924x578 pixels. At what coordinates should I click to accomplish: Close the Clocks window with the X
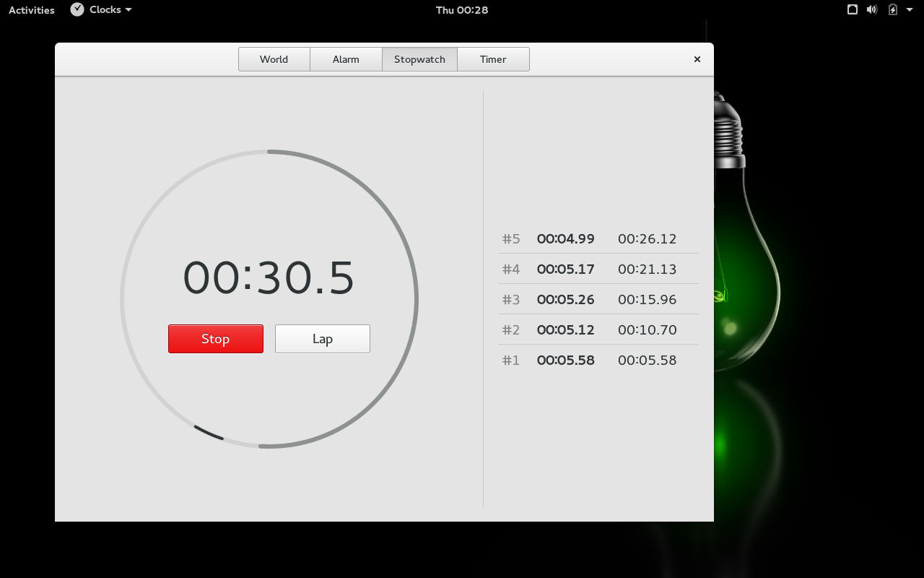[697, 59]
